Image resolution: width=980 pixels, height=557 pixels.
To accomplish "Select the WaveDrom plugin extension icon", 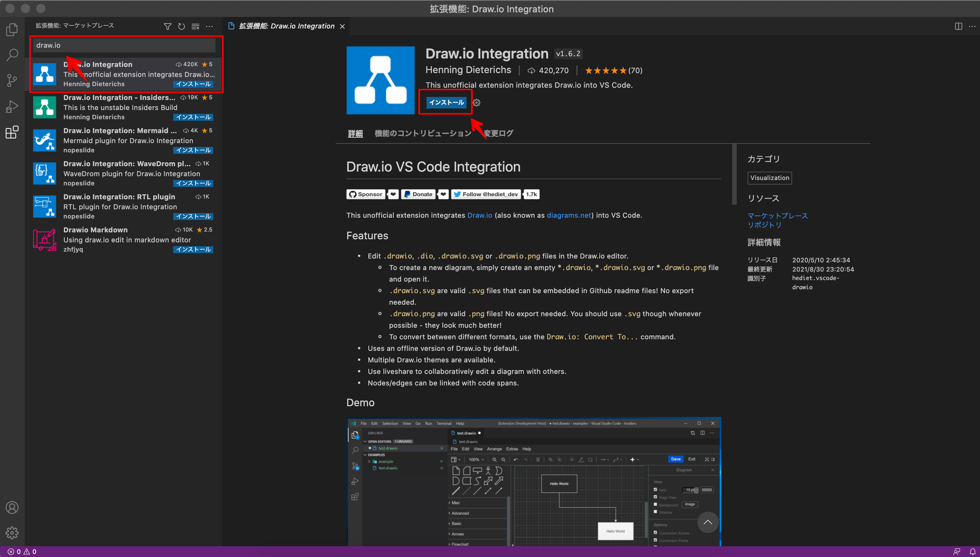I will coord(45,173).
